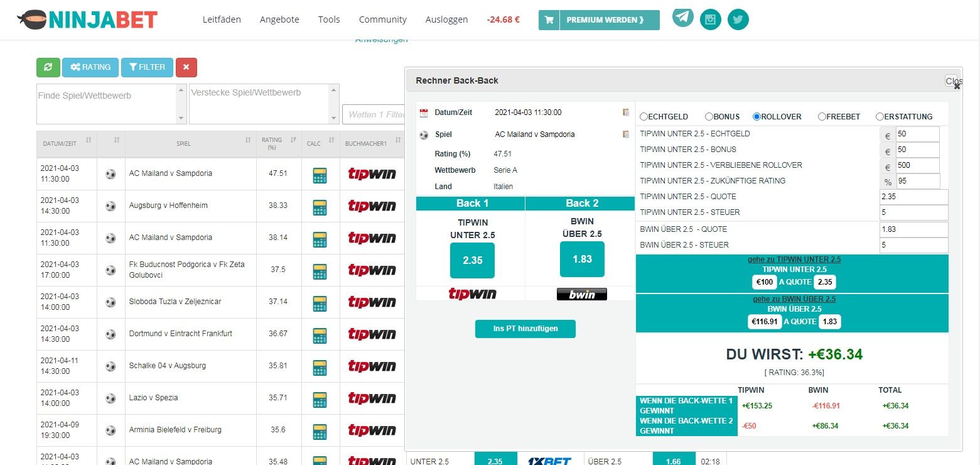Open the Community menu
The image size is (980, 465).
pyautogui.click(x=382, y=19)
